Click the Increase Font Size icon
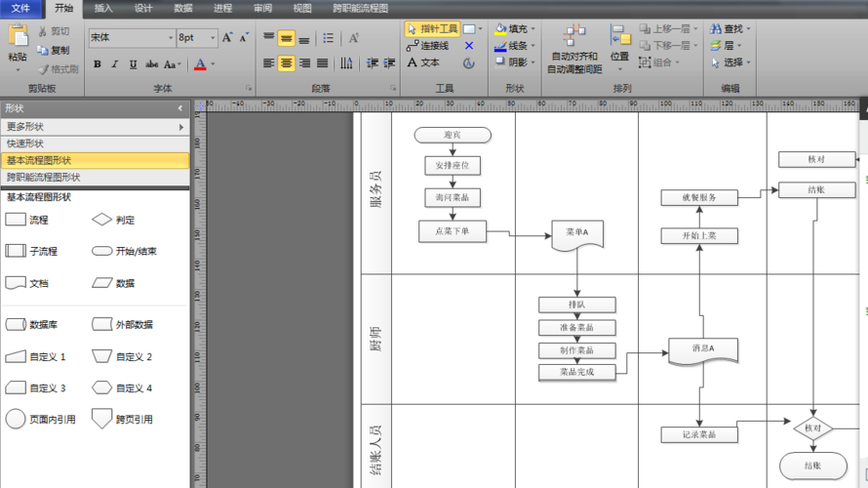 pos(227,38)
